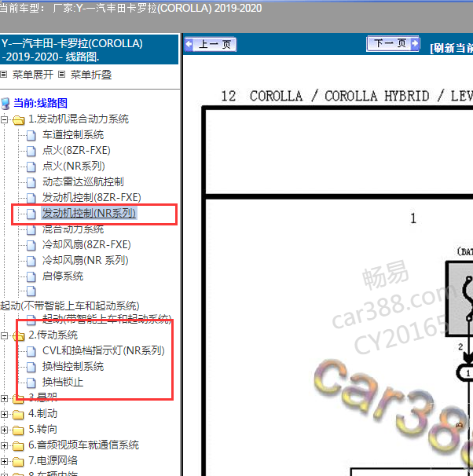Open 换档锁止 diagram
This screenshot has width=473, height=476.
[x=63, y=383]
